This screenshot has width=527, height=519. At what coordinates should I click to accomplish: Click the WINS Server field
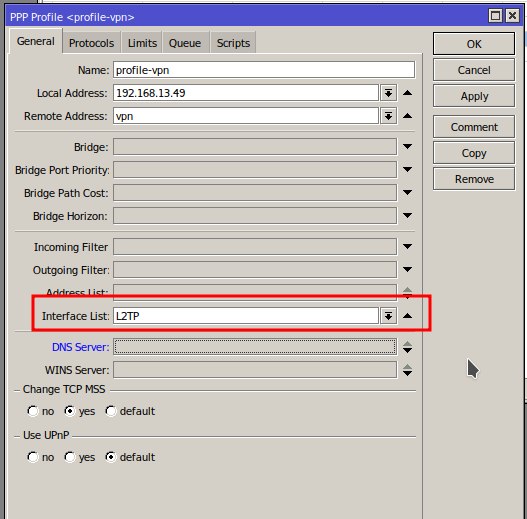tap(255, 370)
